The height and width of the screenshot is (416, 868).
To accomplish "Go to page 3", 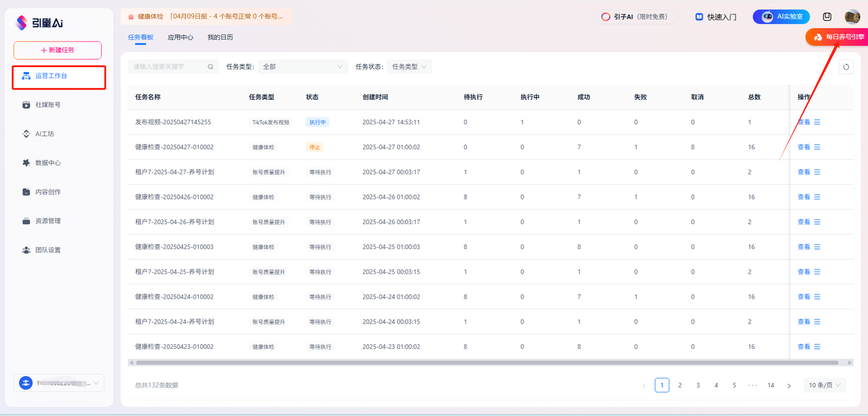I will 698,385.
